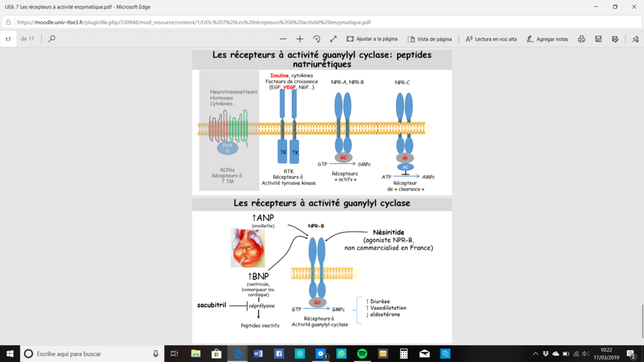
Task: Click the page number input field
Action: 9,39
